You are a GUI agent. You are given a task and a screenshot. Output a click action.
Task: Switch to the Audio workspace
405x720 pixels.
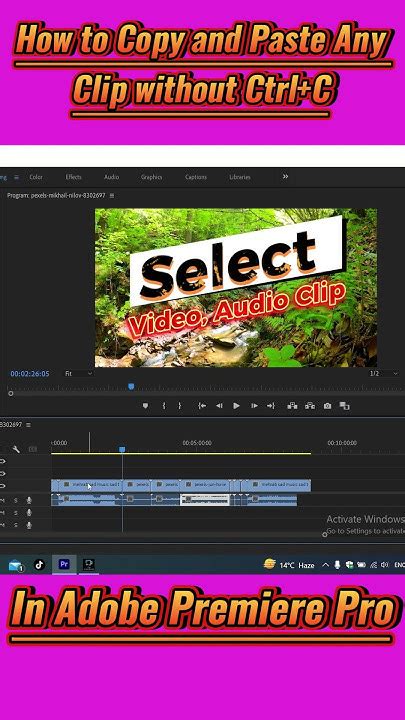pos(111,177)
